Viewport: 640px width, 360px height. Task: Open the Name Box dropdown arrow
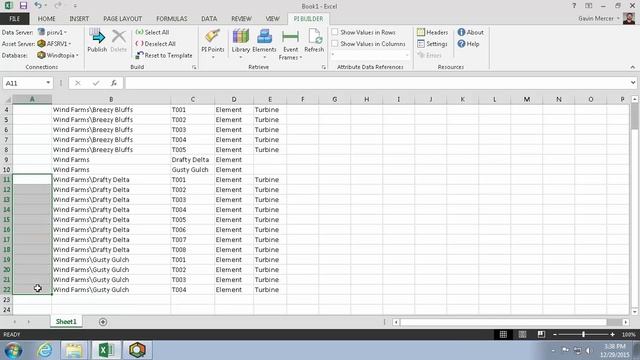(48, 83)
